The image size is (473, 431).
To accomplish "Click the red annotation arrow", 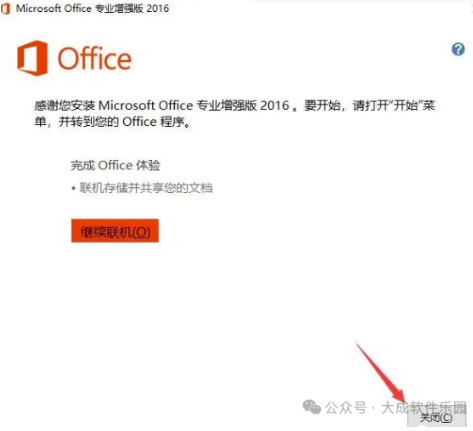I will 380,372.
